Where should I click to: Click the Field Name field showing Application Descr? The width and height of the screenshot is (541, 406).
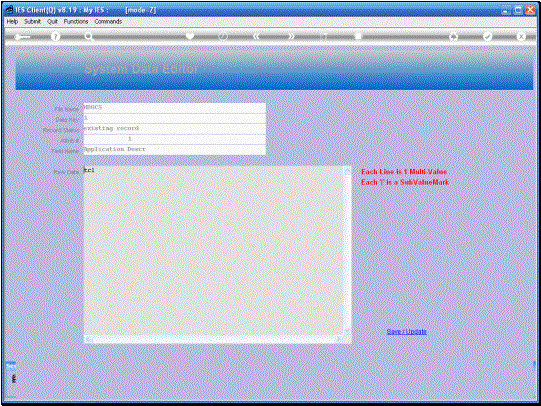coord(175,149)
